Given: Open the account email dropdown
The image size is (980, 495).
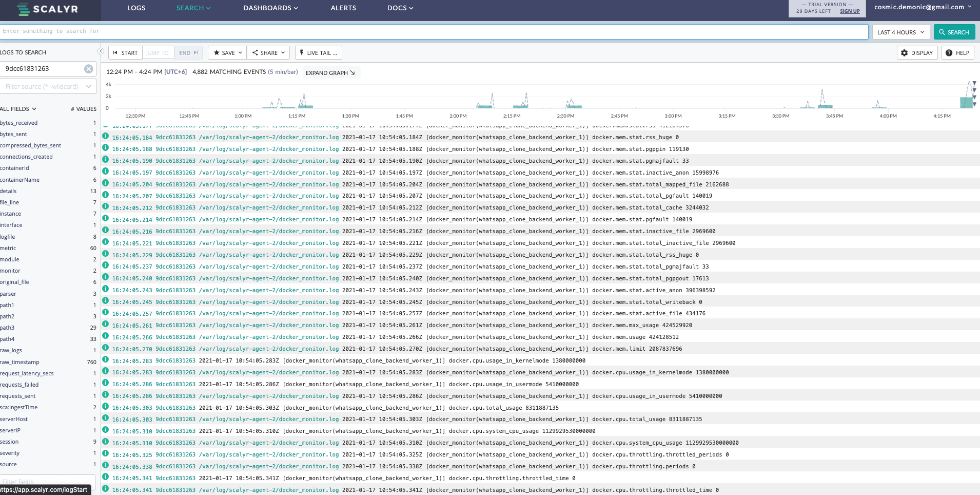Looking at the screenshot, I should coord(923,7).
